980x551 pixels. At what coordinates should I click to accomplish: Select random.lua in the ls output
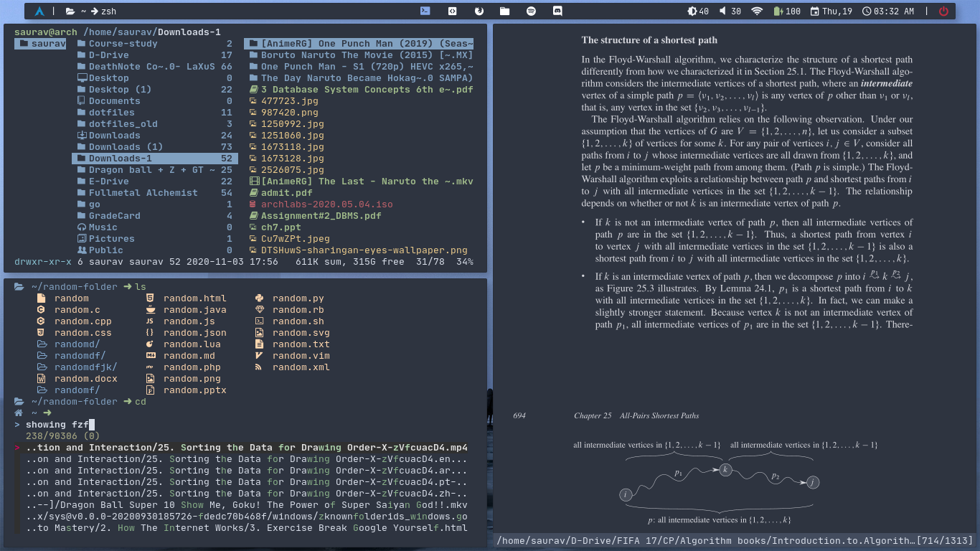(192, 344)
